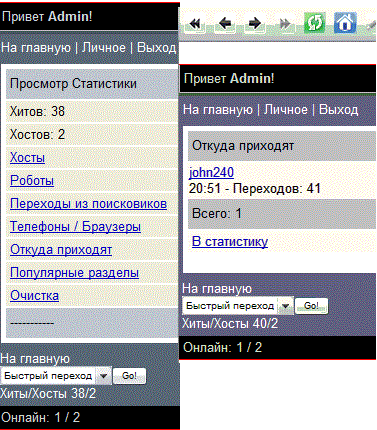Go back with the left arrow icon
Image resolution: width=377 pixels, height=430 pixels.
(x=225, y=24)
